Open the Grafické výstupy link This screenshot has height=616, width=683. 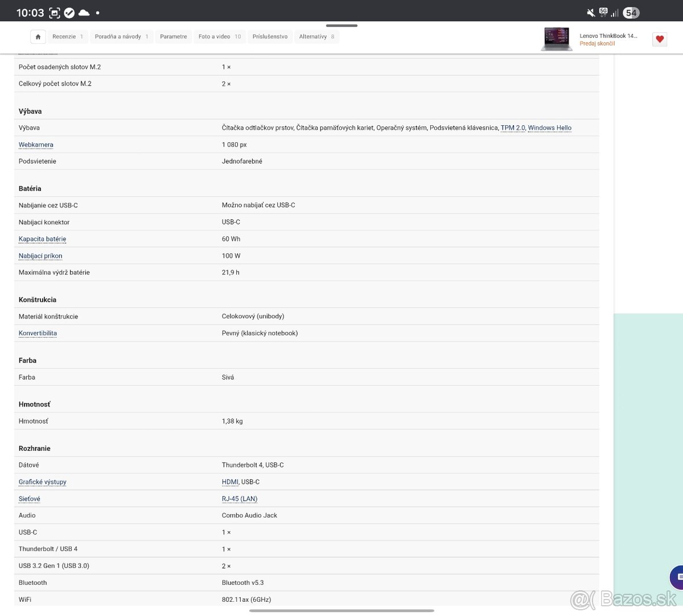pyautogui.click(x=43, y=482)
